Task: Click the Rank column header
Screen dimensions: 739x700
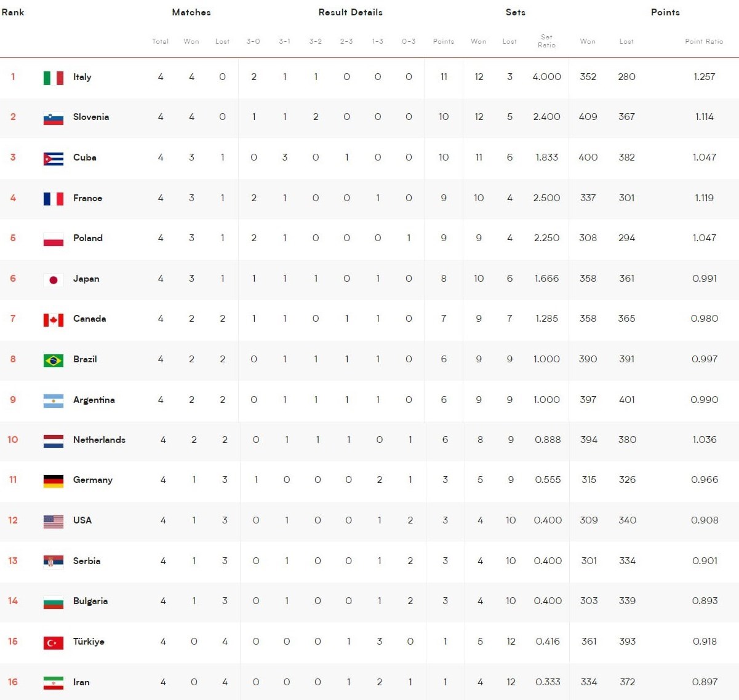Action: point(13,12)
